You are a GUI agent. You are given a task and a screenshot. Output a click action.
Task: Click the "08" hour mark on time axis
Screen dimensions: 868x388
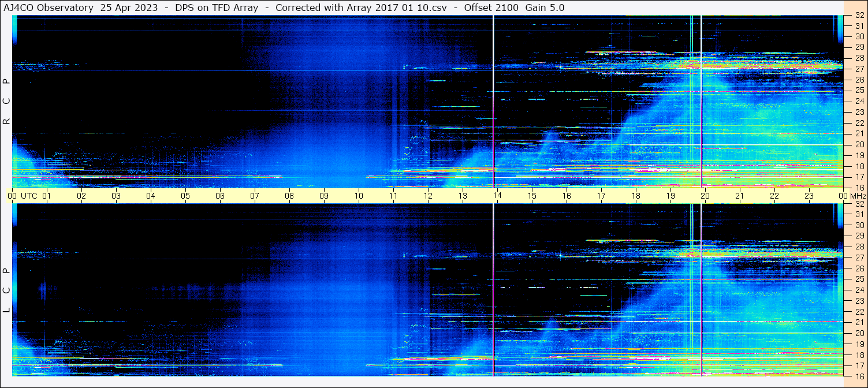click(x=289, y=196)
